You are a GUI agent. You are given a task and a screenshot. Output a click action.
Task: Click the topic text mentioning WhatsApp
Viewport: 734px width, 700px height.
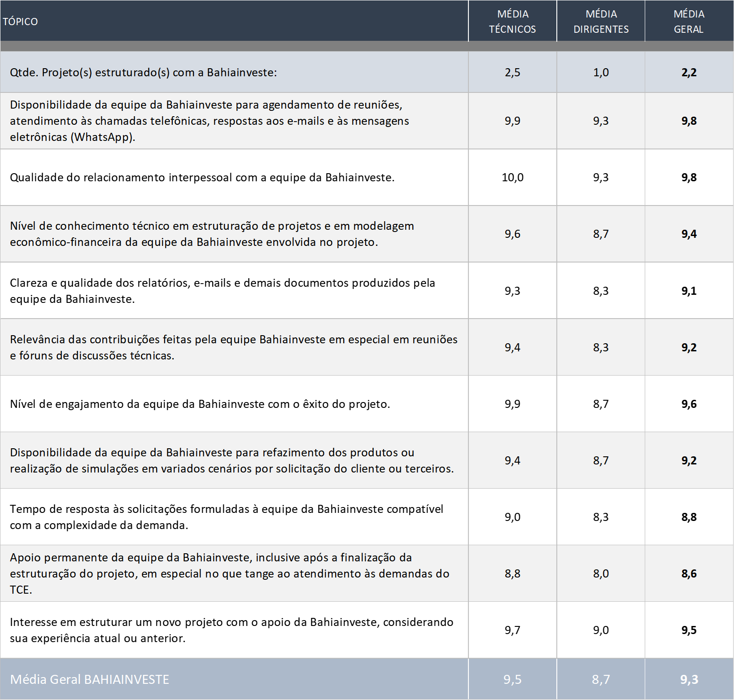click(x=210, y=121)
